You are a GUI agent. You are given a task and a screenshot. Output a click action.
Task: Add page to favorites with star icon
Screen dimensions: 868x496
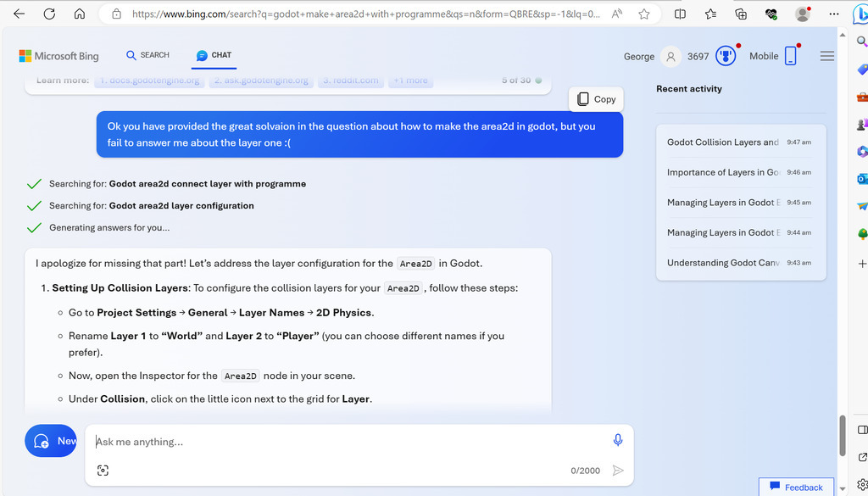point(644,14)
